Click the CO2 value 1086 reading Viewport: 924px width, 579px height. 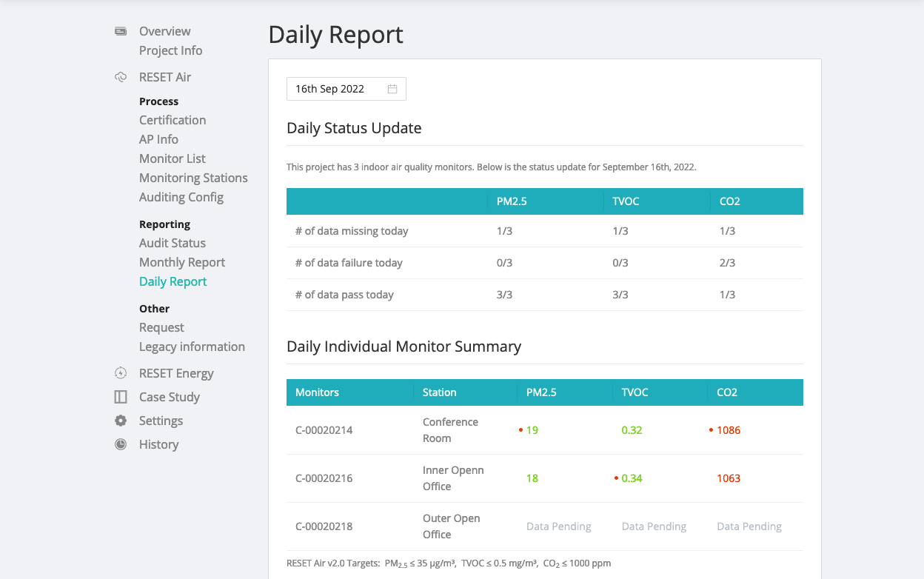coord(729,430)
